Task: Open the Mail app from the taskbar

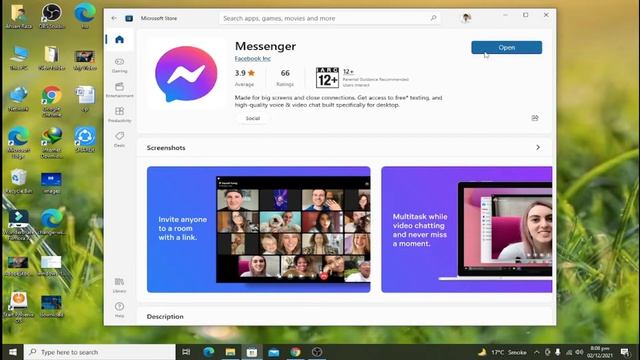Action: pyautogui.click(x=273, y=352)
